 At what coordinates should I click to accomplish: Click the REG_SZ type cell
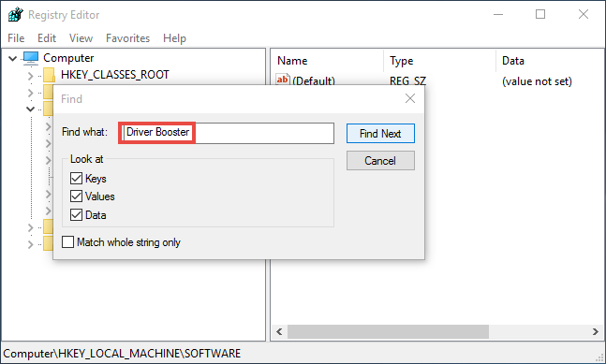(x=407, y=80)
